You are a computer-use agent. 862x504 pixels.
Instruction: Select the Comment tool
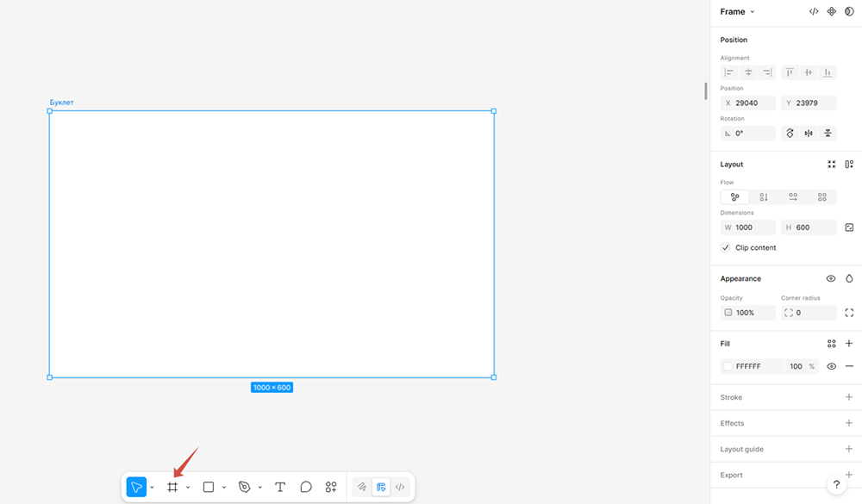(306, 487)
